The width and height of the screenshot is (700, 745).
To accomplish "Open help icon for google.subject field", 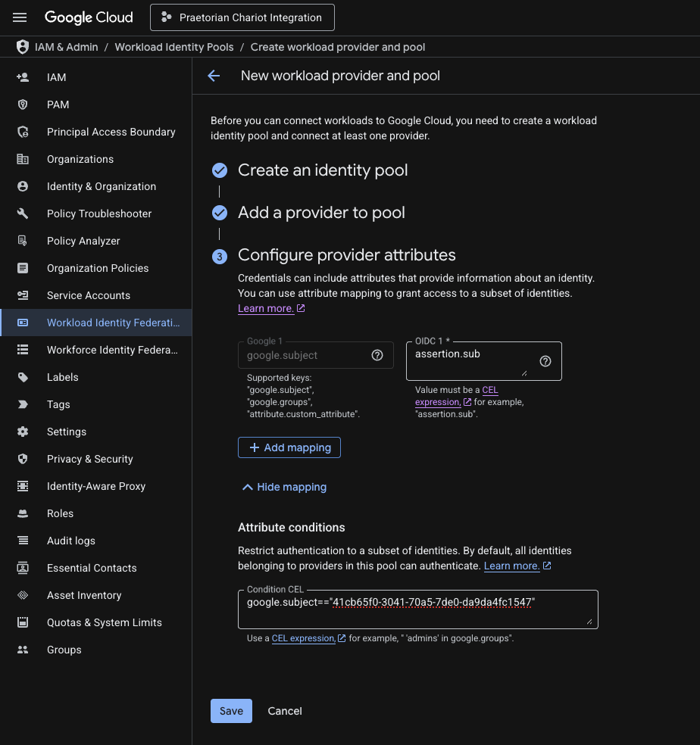I will [x=377, y=355].
